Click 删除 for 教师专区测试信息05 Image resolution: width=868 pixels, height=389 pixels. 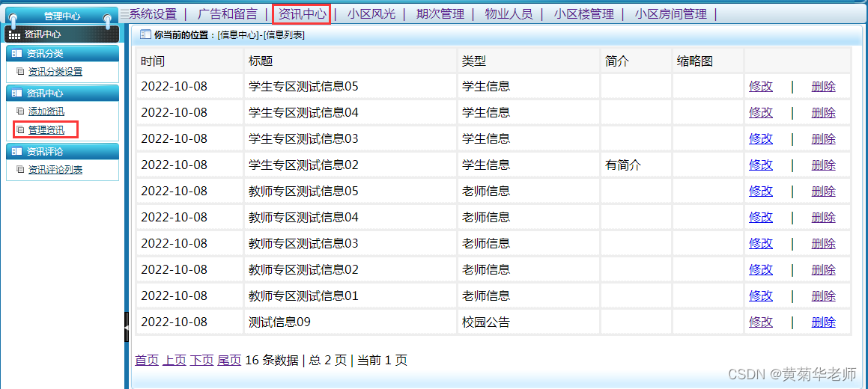click(x=823, y=192)
